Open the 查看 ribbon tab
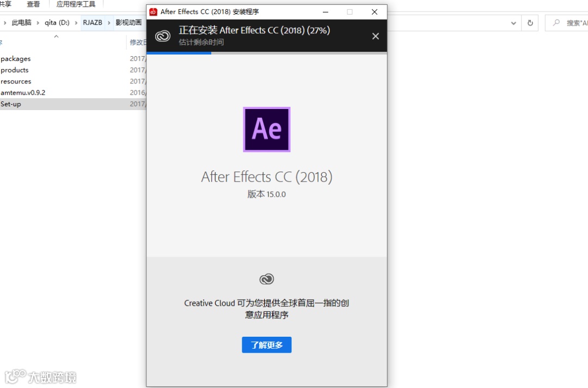588x388 pixels. point(33,4)
